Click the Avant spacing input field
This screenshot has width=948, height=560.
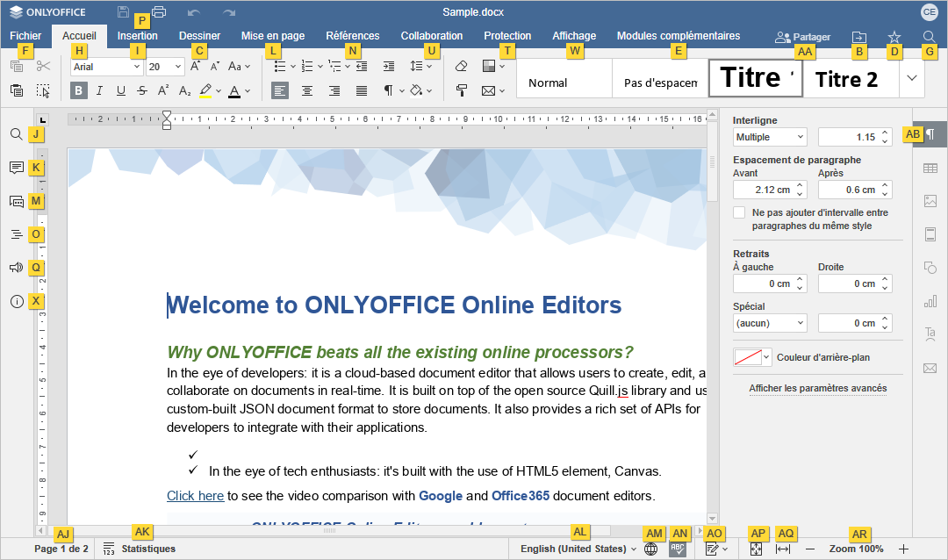(x=762, y=190)
